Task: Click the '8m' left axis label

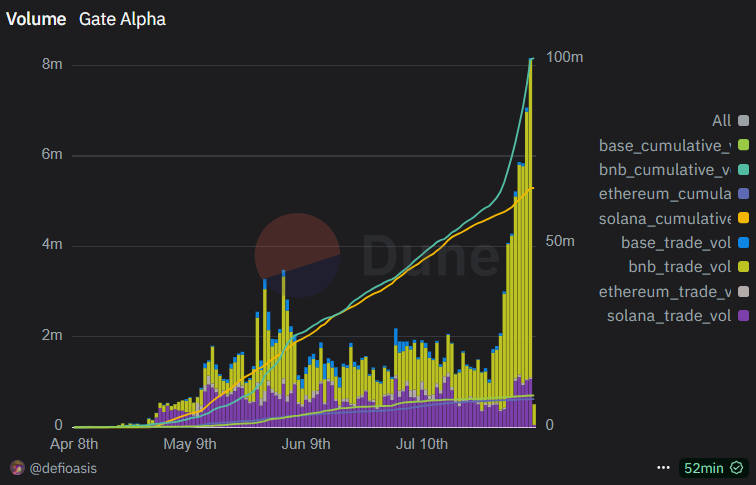Action: (x=52, y=64)
